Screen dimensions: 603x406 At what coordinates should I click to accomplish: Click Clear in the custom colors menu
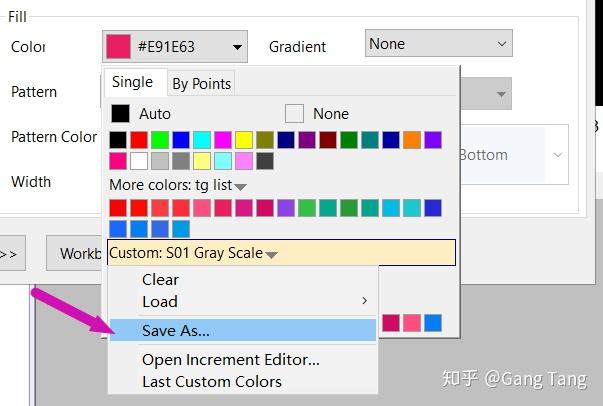pyautogui.click(x=160, y=280)
